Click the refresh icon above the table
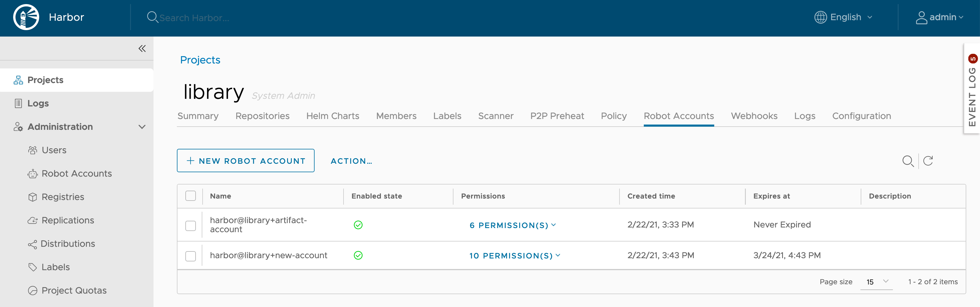980x307 pixels. pos(928,161)
